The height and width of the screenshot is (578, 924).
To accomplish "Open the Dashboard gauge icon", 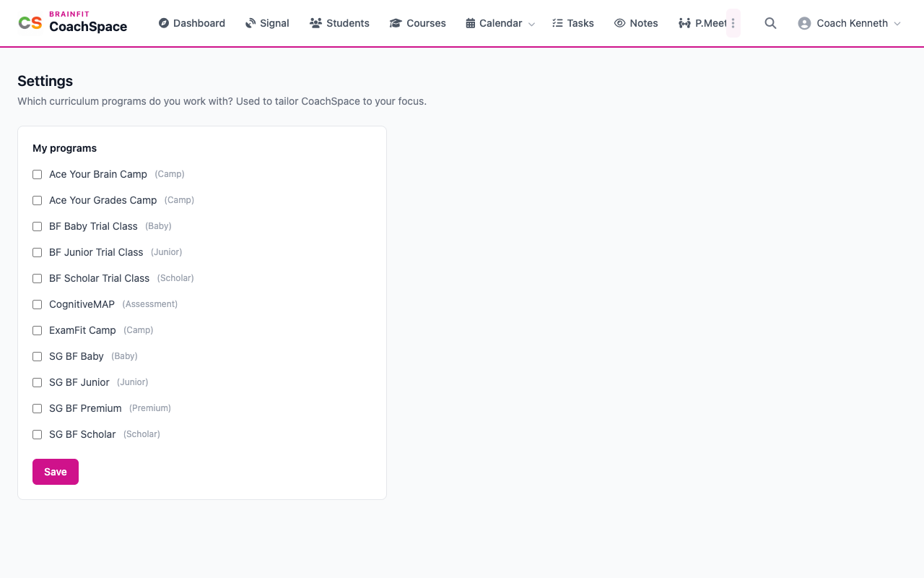I will click(x=164, y=23).
